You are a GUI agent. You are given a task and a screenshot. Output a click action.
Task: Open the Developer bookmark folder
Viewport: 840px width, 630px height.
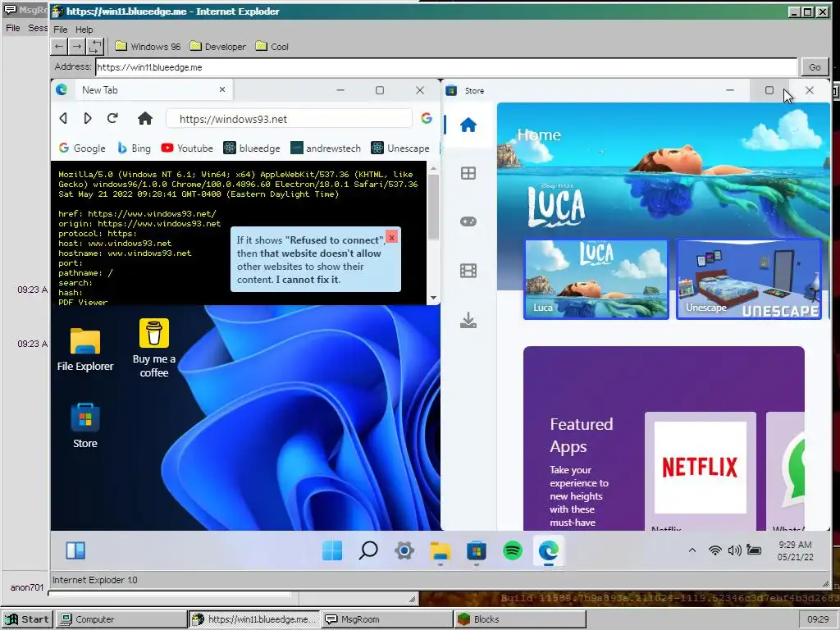coord(217,47)
